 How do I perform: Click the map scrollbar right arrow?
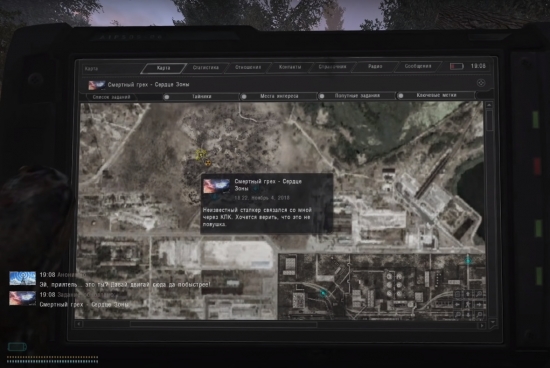482,326
